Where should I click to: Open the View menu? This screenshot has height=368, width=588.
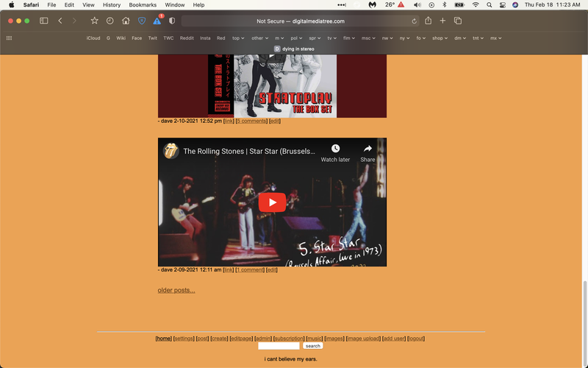coord(88,5)
